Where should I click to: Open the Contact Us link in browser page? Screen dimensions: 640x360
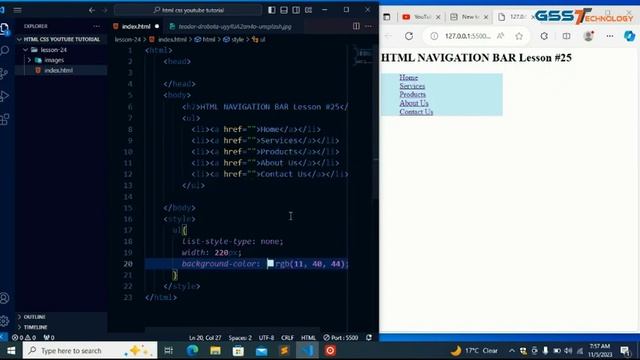[x=416, y=112]
